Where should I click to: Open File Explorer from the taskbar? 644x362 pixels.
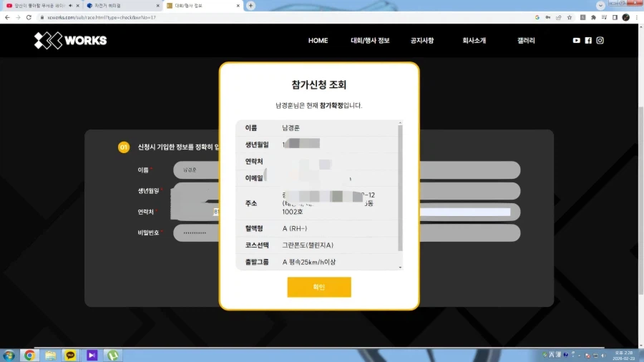[51, 356]
